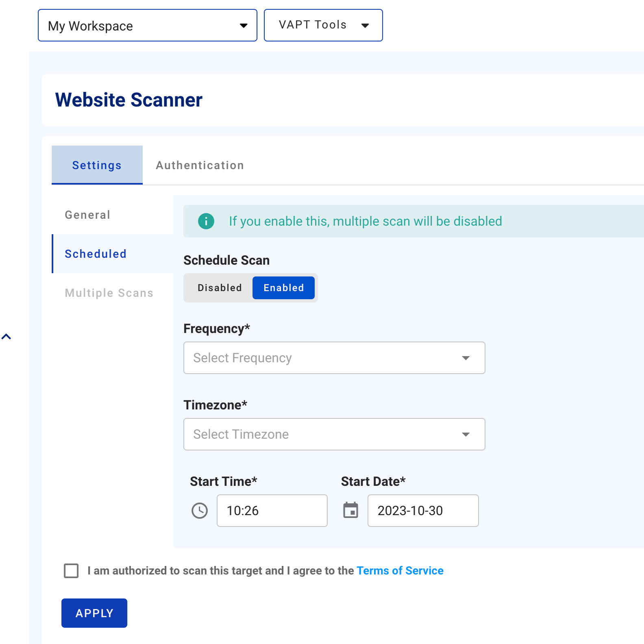Open the Terms of Service link
644x644 pixels.
click(400, 571)
